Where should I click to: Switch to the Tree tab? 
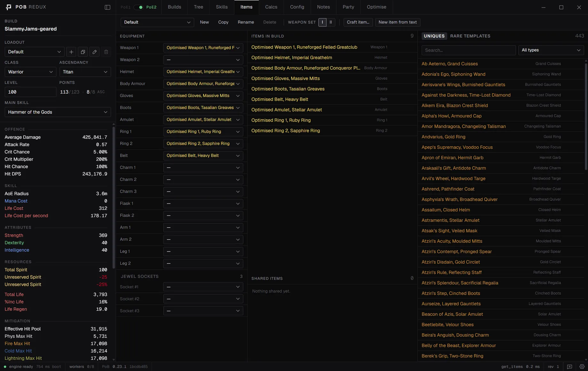(198, 7)
